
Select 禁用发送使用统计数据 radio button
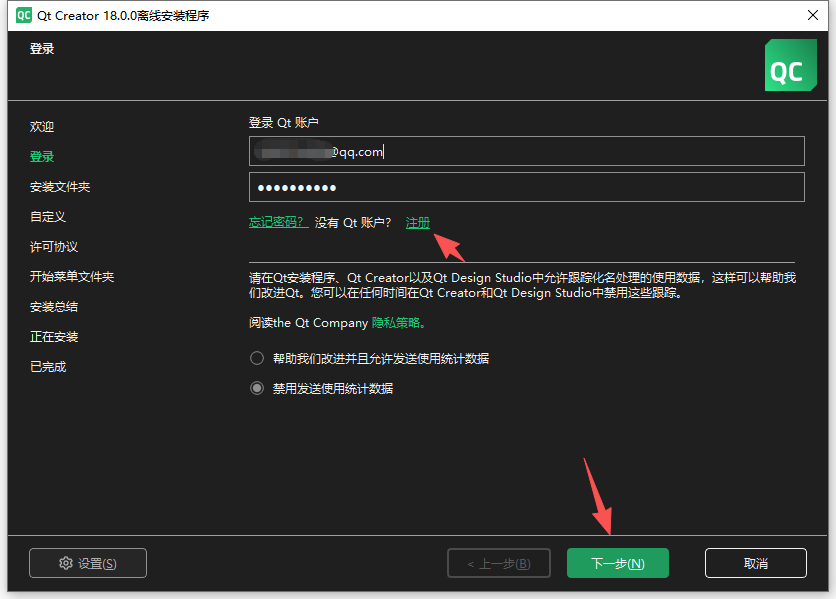click(257, 388)
